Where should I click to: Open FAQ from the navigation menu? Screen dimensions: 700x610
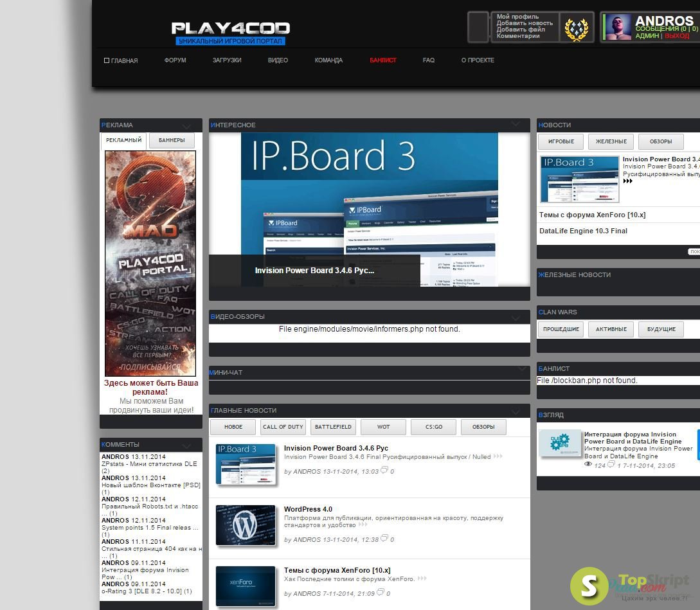coord(429,60)
